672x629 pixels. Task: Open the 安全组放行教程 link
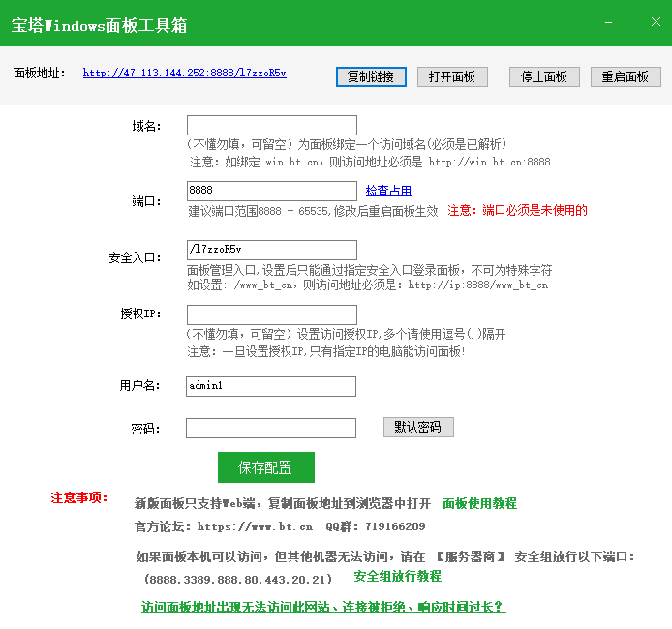397,577
